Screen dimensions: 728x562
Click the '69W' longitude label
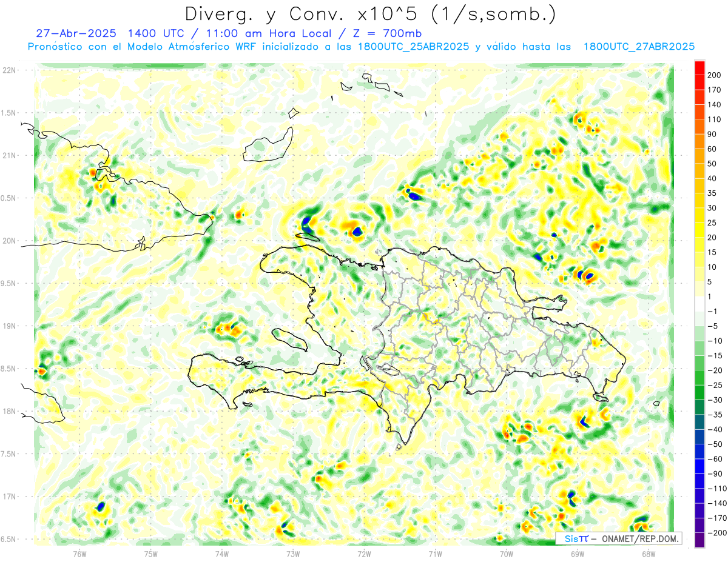577,554
